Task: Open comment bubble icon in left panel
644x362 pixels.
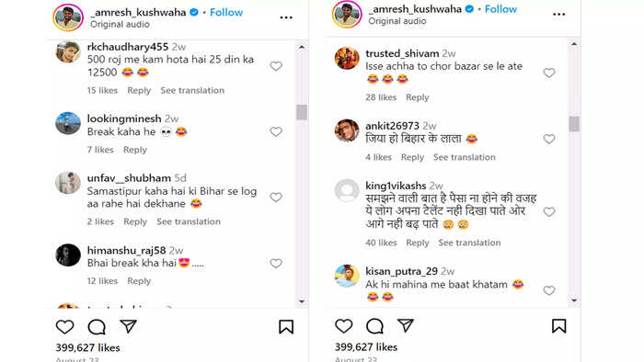Action: [x=97, y=327]
